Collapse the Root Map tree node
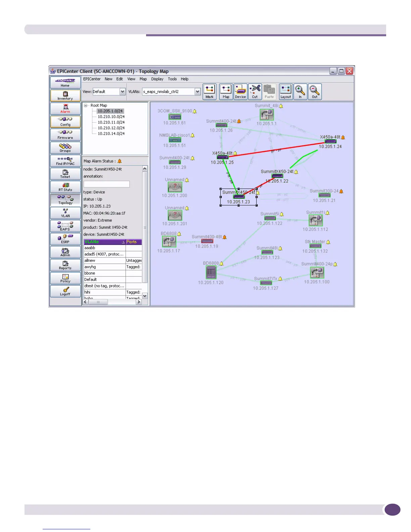This screenshot has height=532, width=411. 86,105
